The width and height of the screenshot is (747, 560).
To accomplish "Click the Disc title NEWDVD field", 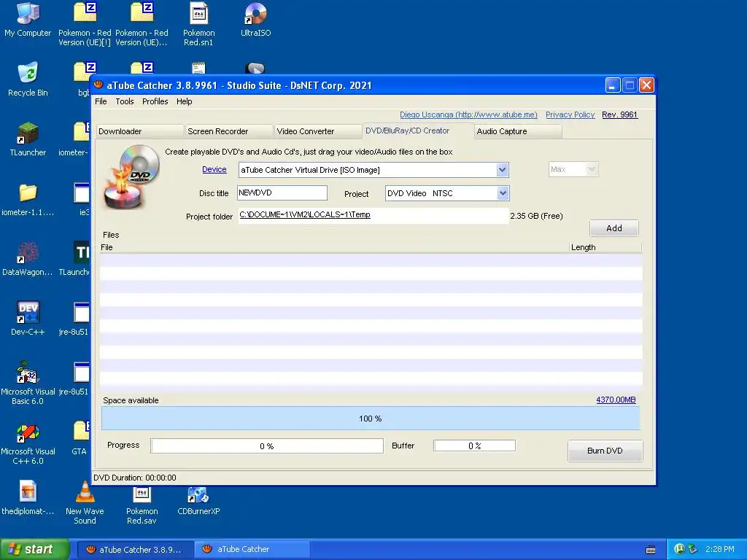I will [x=282, y=192].
